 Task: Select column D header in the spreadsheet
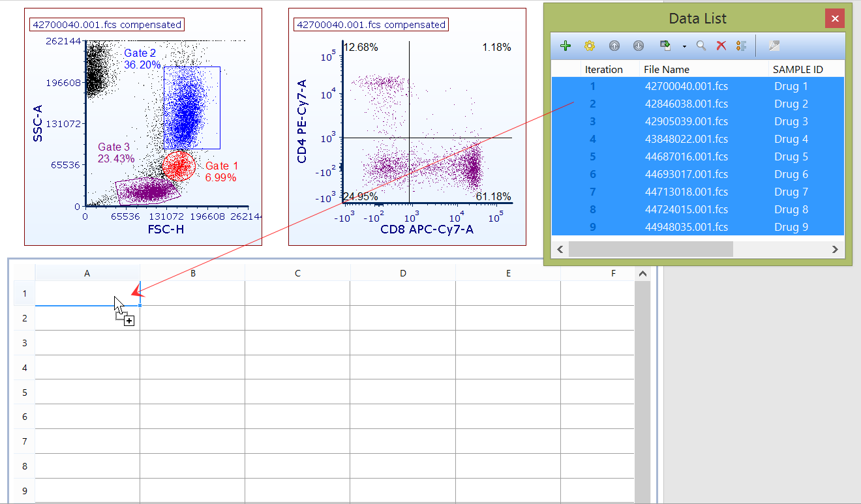tap(402, 273)
